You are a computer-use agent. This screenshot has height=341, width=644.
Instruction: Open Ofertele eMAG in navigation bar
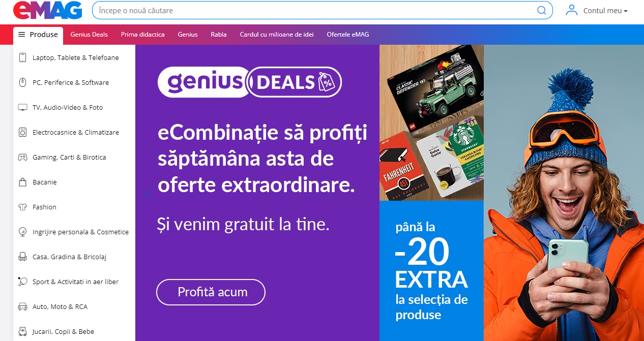tap(348, 35)
